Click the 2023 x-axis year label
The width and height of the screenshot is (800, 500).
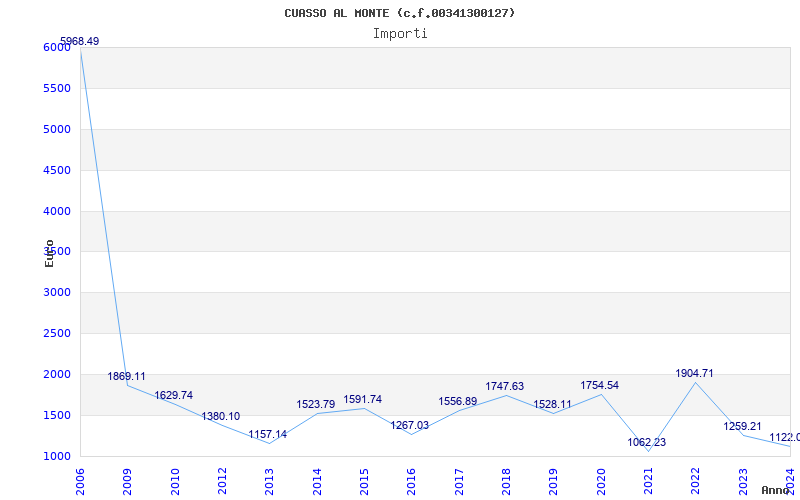743,481
